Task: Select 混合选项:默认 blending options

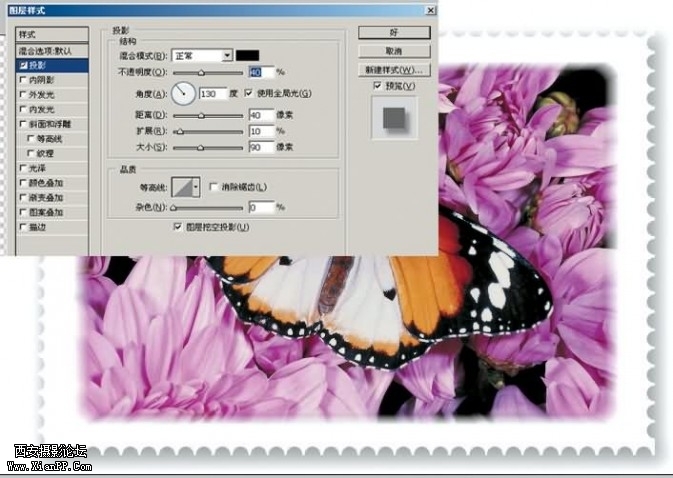Action: pyautogui.click(x=52, y=51)
